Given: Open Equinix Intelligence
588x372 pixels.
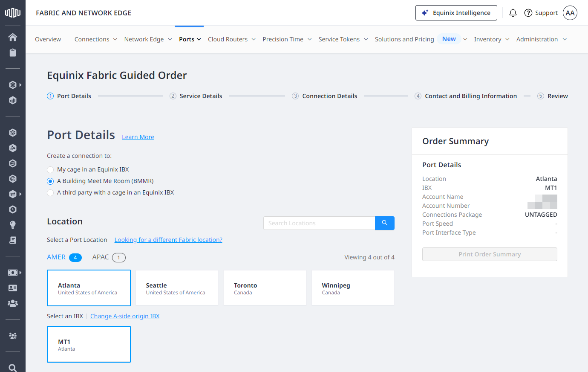Looking at the screenshot, I should pyautogui.click(x=456, y=13).
